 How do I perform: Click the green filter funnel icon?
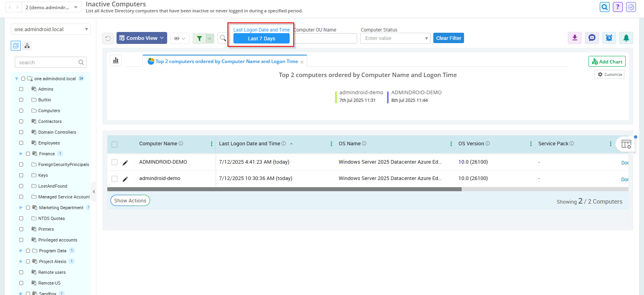coord(199,38)
